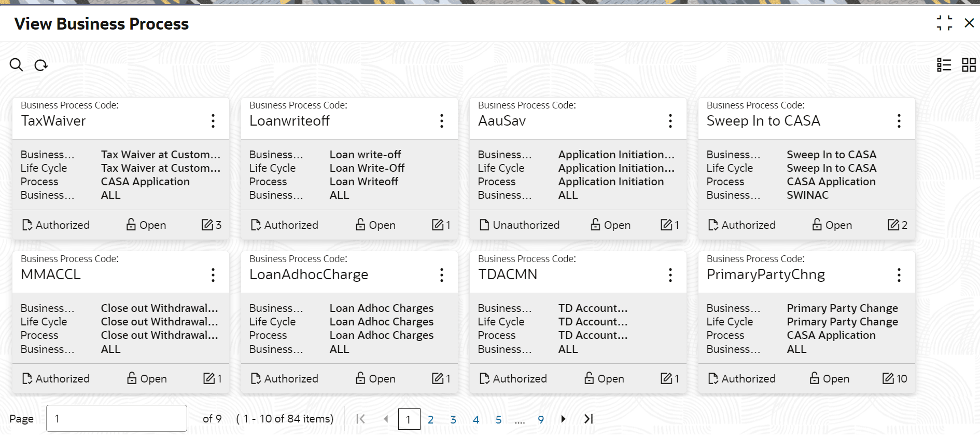Click the Open lock icon on TaxWaiver
The image size is (980, 437).
click(131, 224)
